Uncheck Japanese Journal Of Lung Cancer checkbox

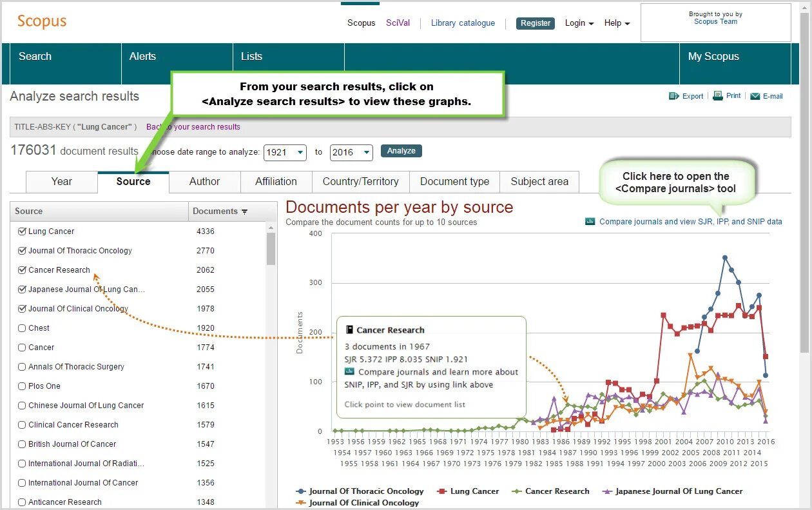coord(23,289)
